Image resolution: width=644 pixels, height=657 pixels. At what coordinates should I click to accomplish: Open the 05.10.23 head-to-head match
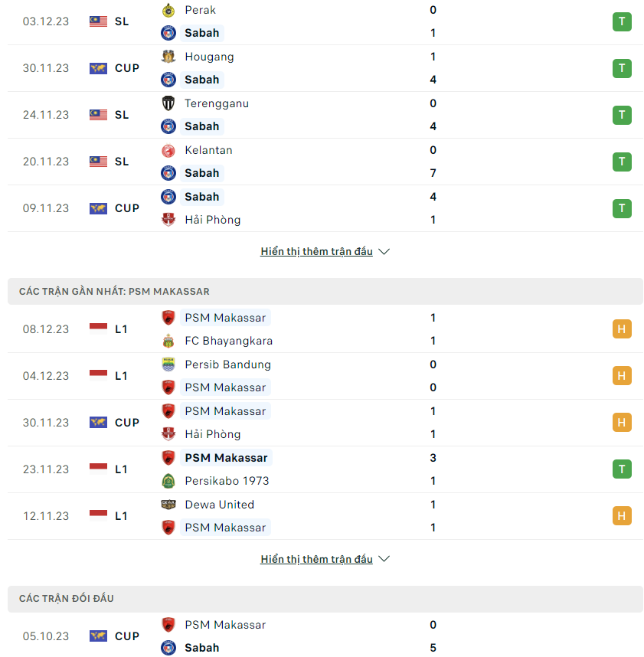[x=325, y=636]
